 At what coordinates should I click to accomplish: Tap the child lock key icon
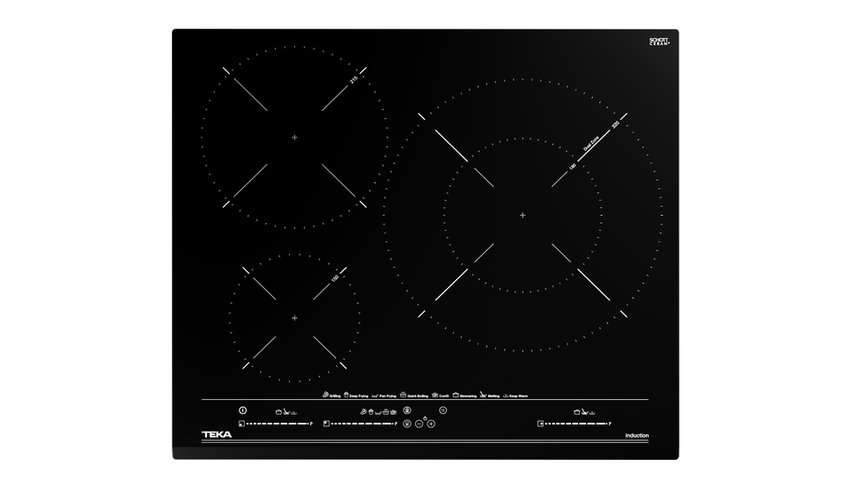(407, 424)
